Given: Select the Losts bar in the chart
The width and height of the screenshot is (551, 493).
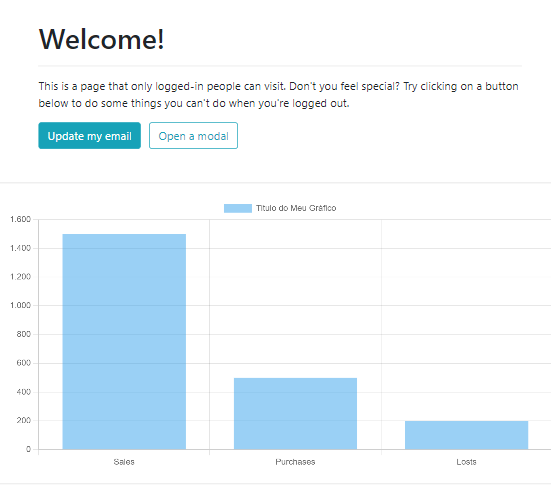Looking at the screenshot, I should coord(467,435).
